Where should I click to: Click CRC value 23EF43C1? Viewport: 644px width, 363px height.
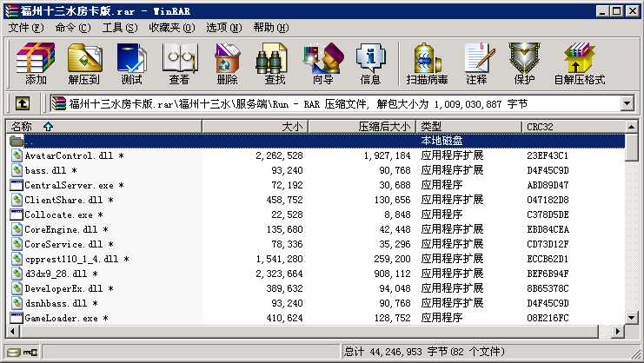click(548, 155)
